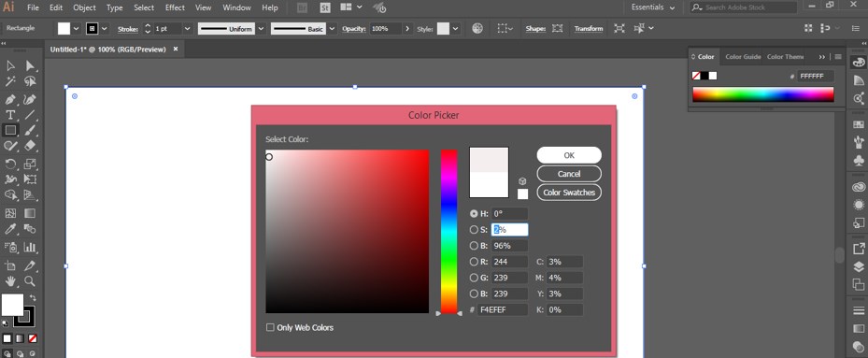Choose the Column Graph tool

tap(30, 247)
